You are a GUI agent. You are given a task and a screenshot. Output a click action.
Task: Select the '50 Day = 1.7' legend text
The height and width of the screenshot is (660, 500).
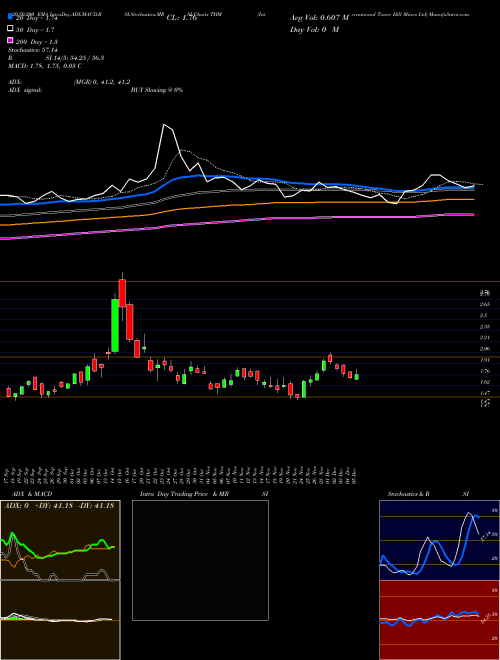35,30
